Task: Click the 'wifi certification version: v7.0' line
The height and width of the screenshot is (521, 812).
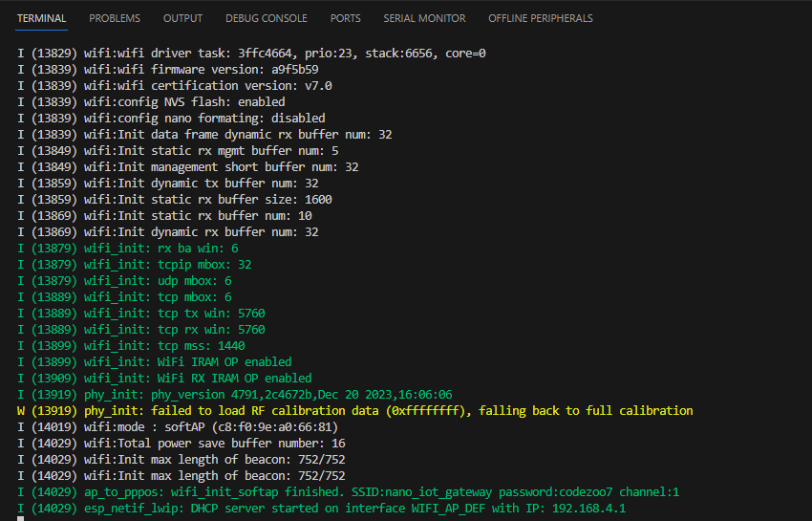Action: click(x=175, y=85)
